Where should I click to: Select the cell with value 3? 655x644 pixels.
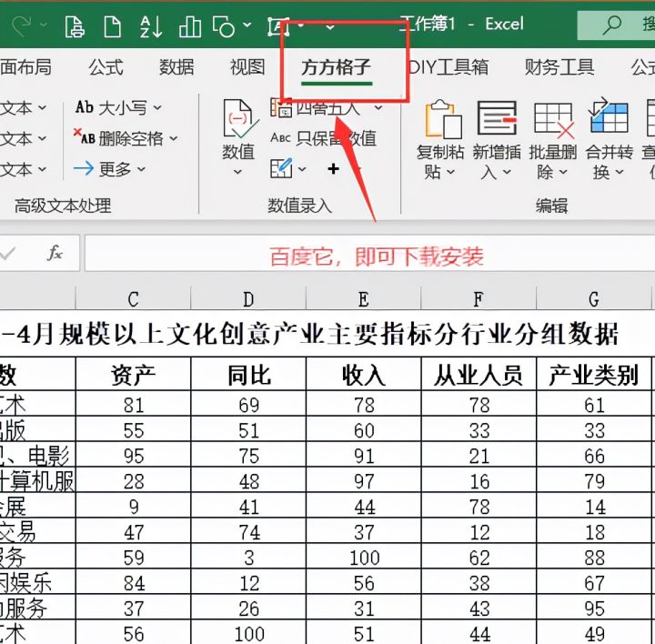click(248, 557)
